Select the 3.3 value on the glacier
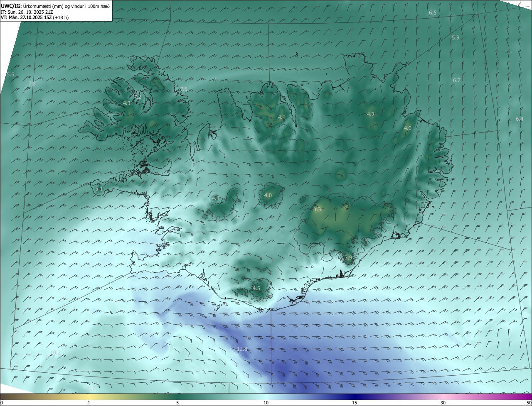 coord(317,210)
